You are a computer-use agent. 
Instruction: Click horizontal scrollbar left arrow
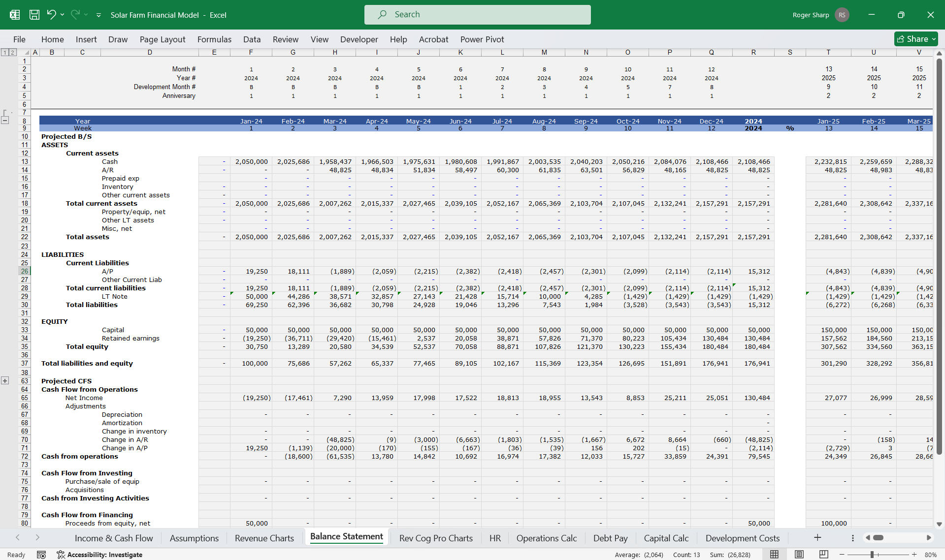tap(868, 538)
